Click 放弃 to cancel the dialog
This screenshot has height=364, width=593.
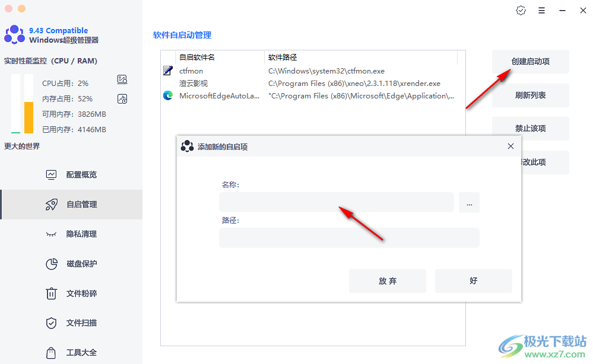coord(387,280)
